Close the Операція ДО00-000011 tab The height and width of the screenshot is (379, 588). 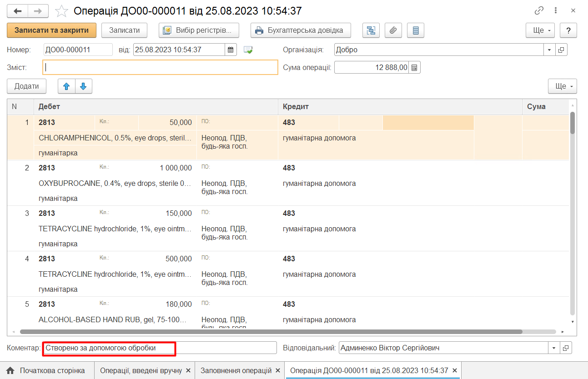pos(455,370)
